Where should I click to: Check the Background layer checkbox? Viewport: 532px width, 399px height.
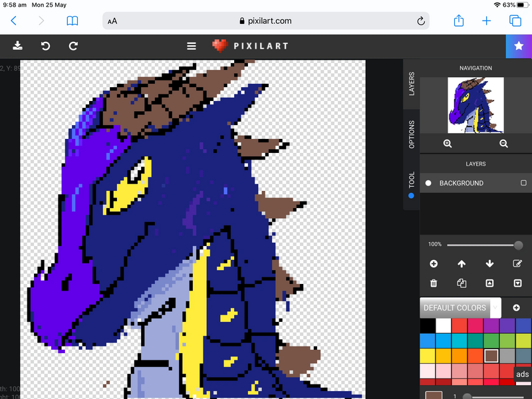pyautogui.click(x=523, y=183)
